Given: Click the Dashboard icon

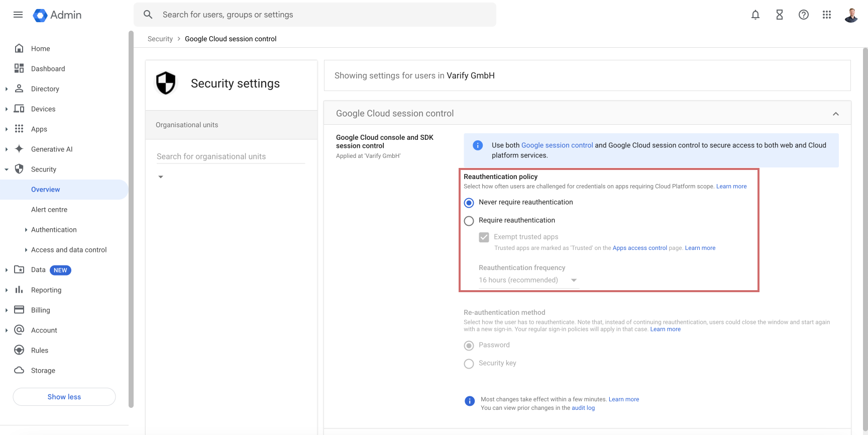Looking at the screenshot, I should coord(19,68).
